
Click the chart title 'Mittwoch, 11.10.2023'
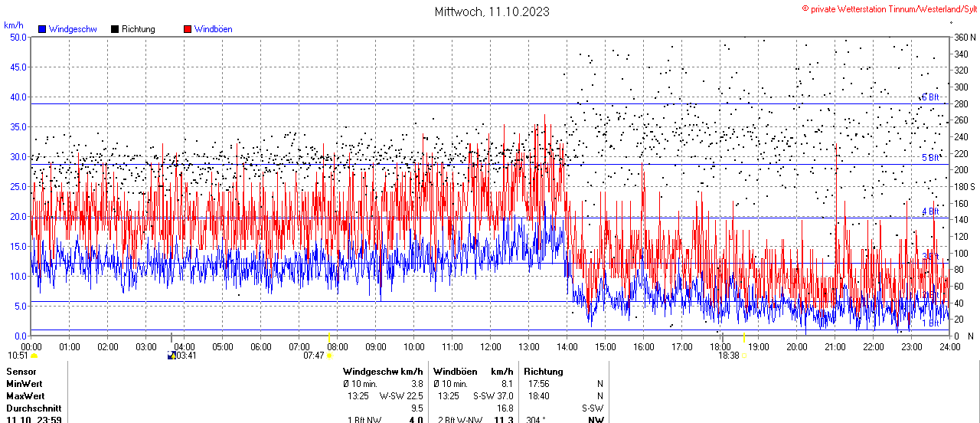(492, 11)
